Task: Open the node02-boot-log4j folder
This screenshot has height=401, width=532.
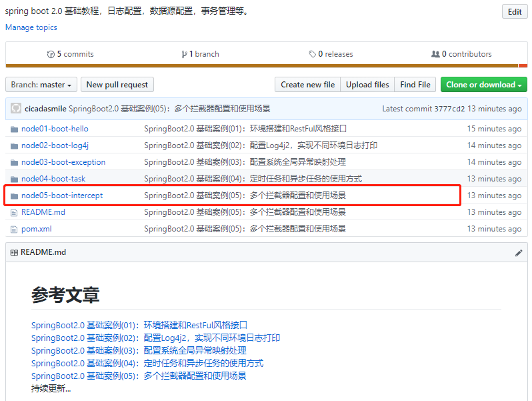Action: (55, 145)
